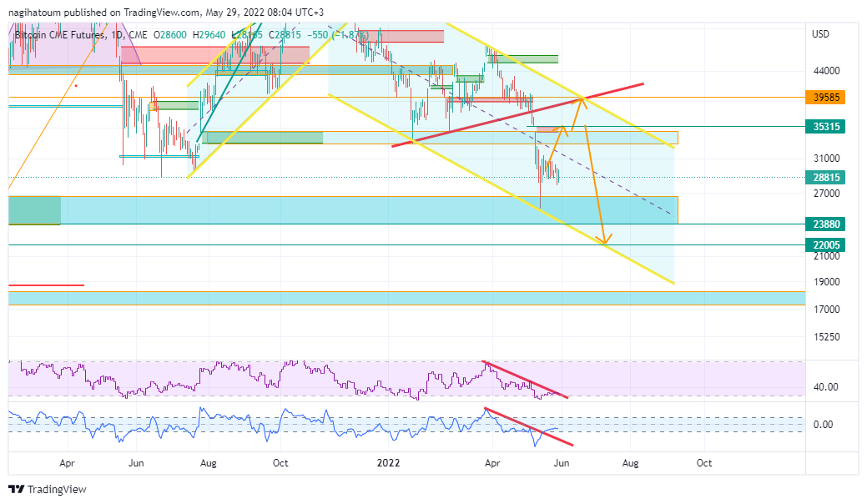Screen dimensions: 867x504
Task: Click the 35315 price label
Action: point(826,127)
